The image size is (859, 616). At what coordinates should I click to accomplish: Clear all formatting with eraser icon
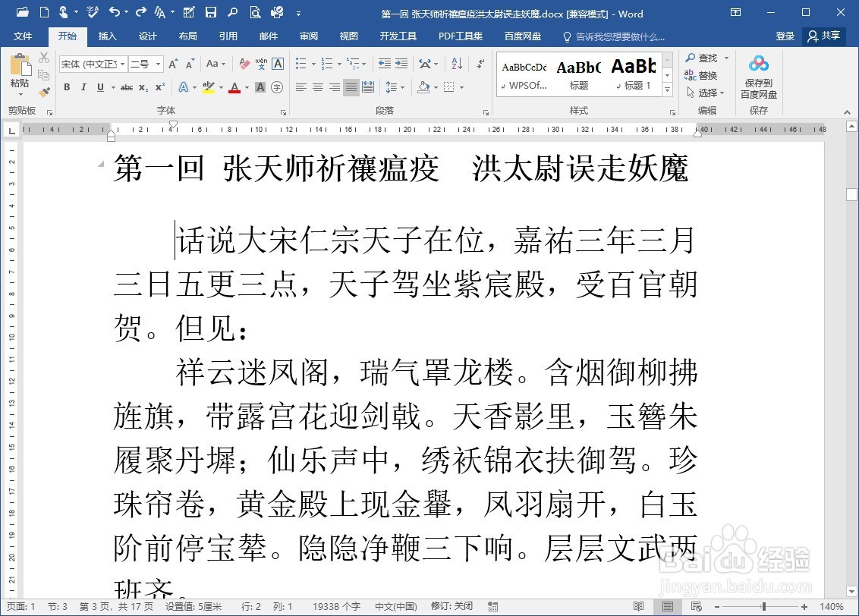coord(244,64)
